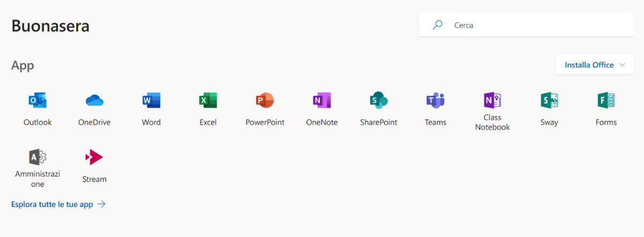Launch Stream via the red icon

[94, 157]
